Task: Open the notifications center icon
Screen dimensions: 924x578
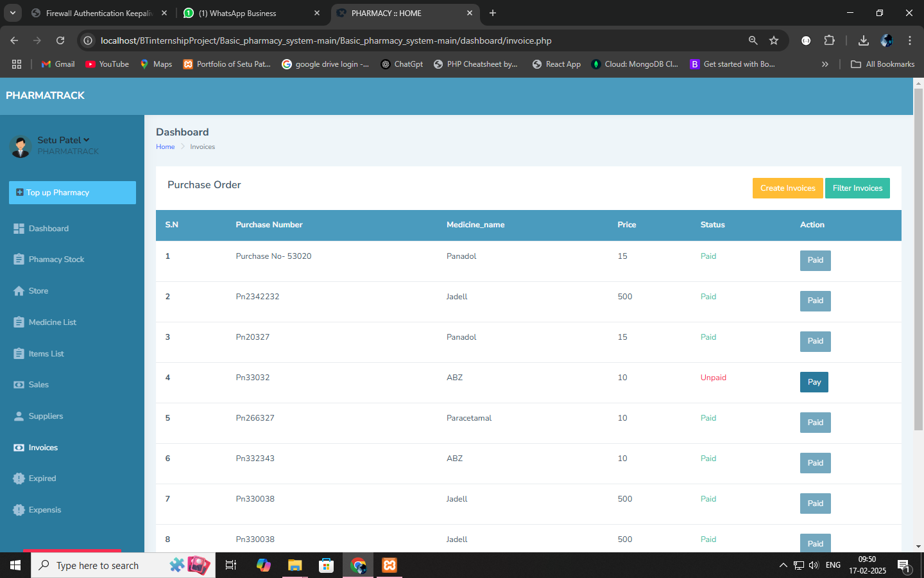Action: coord(904,565)
